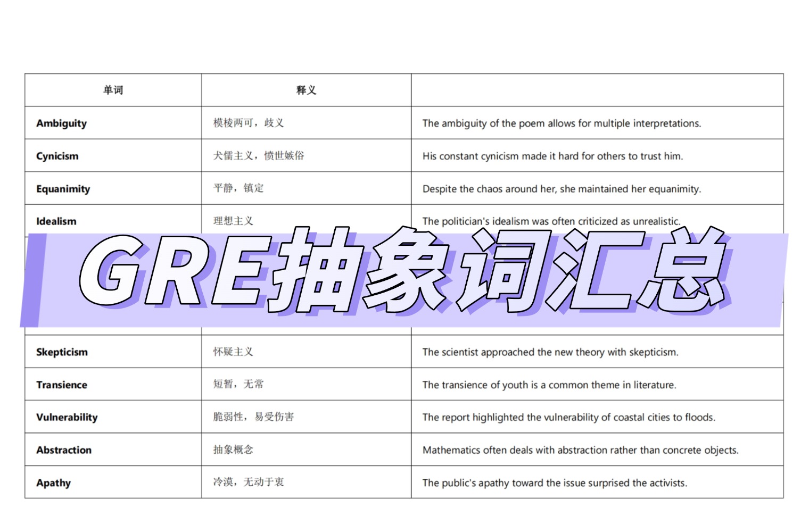The width and height of the screenshot is (809, 532).
Task: Click the 单词 column header
Action: (113, 90)
